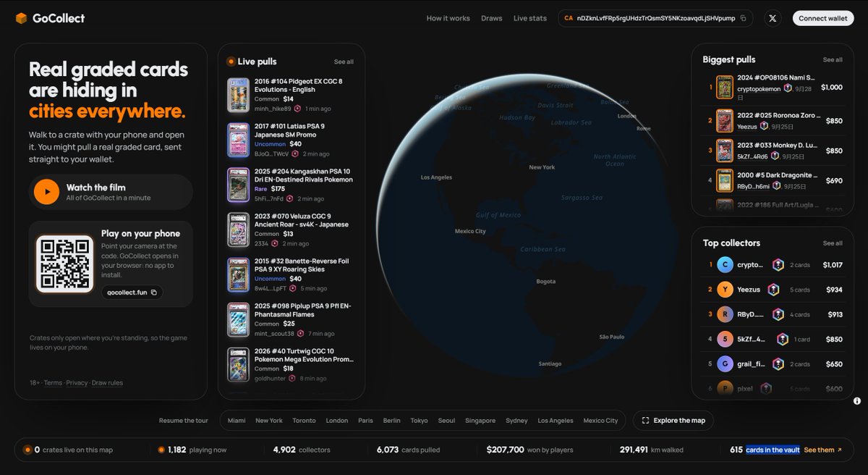Jump to Sydney on the map
Image resolution: width=868 pixels, height=475 pixels.
point(517,421)
